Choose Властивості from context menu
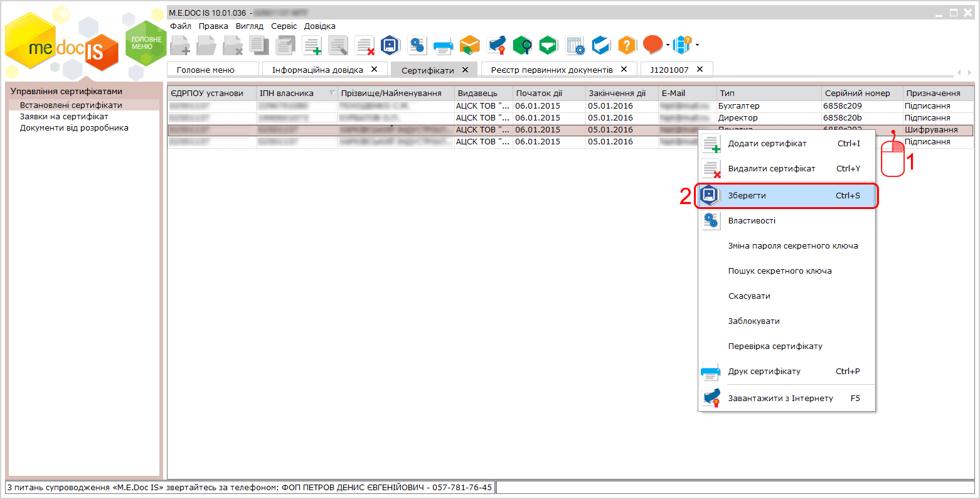The width and height of the screenshot is (980, 499). [x=787, y=221]
